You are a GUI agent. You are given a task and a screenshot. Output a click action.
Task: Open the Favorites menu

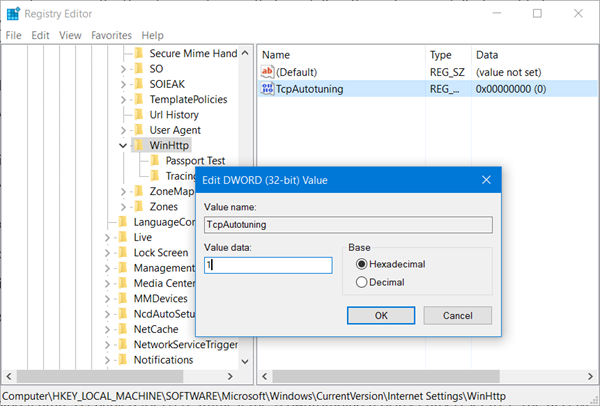[x=111, y=35]
